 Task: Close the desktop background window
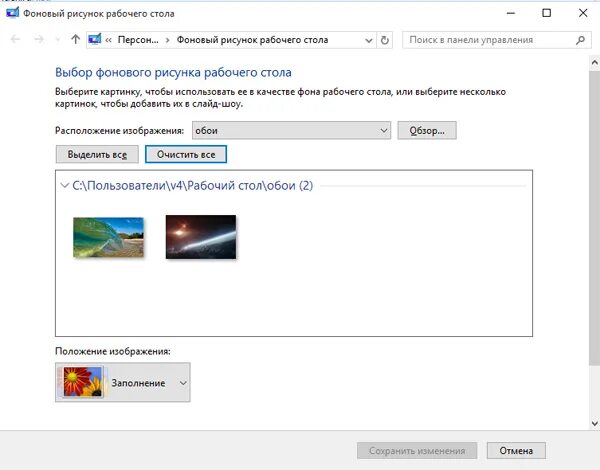click(x=583, y=13)
